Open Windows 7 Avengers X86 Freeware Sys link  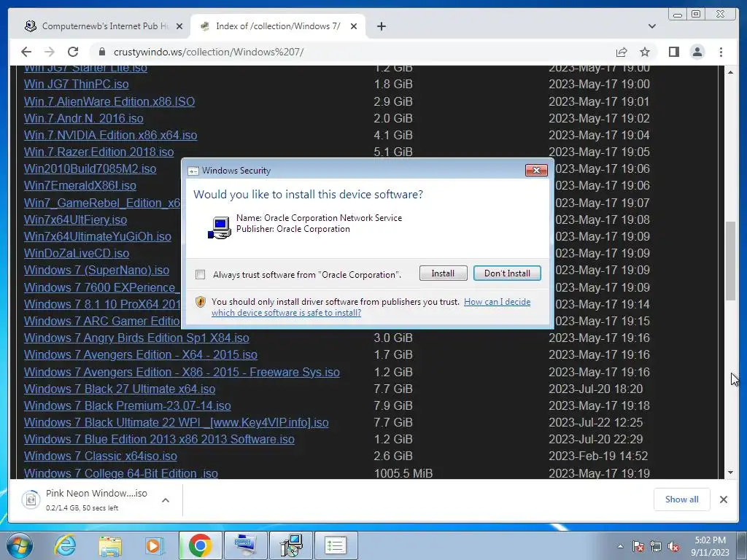click(182, 372)
